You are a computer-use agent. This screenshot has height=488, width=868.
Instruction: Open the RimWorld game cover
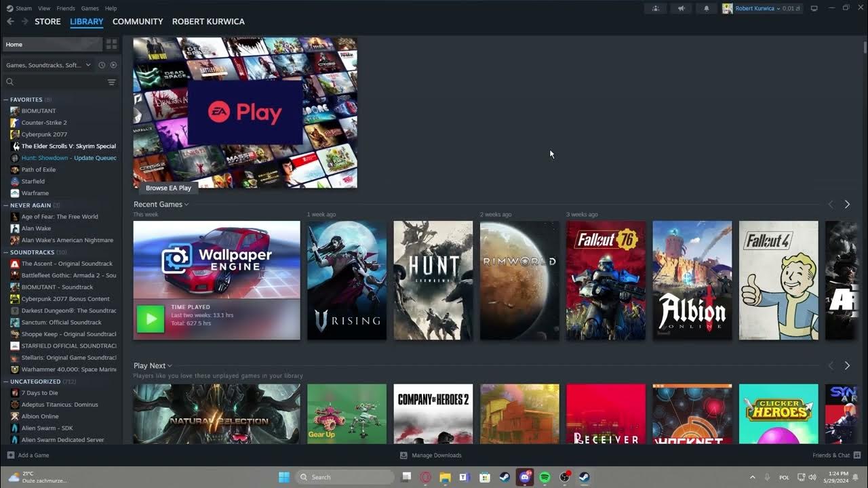(x=519, y=280)
